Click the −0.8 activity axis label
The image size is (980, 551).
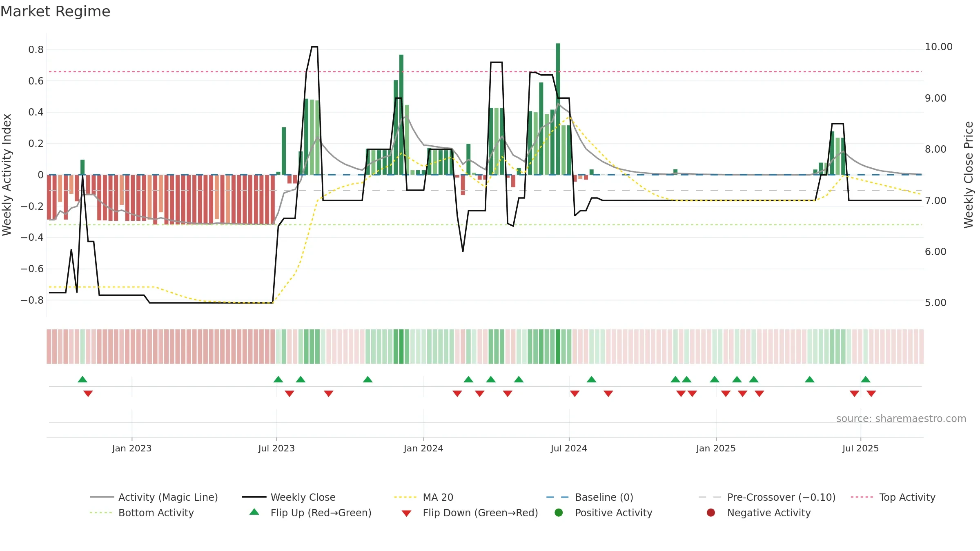click(32, 300)
